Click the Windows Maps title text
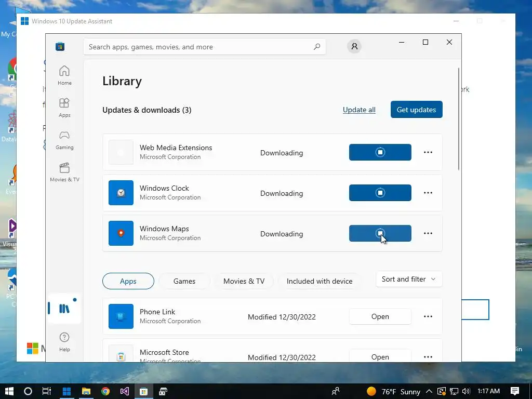This screenshot has height=399, width=532. (x=164, y=229)
